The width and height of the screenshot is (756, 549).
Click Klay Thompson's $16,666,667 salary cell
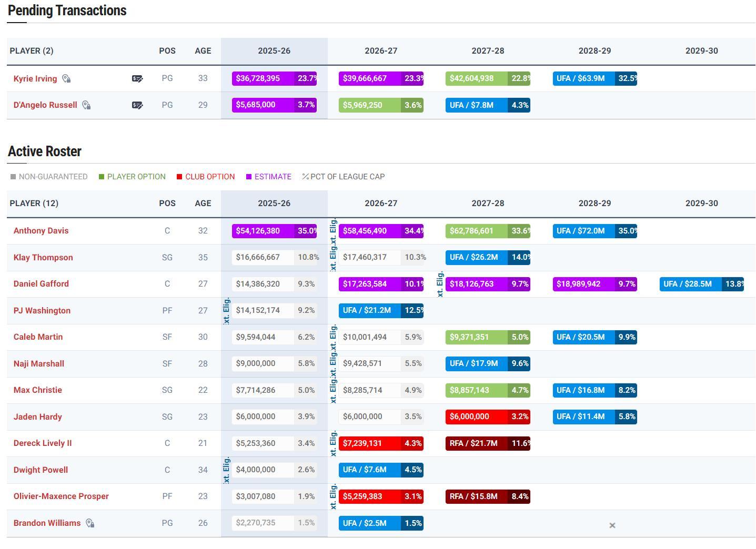coord(263,258)
